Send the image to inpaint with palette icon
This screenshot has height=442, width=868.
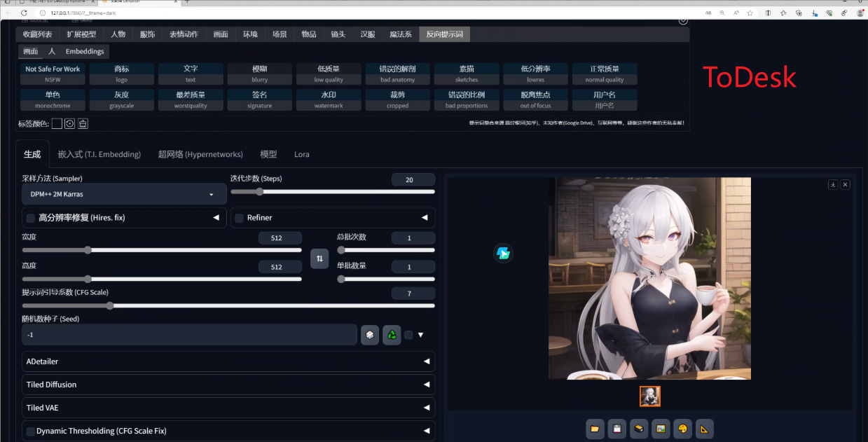click(682, 429)
